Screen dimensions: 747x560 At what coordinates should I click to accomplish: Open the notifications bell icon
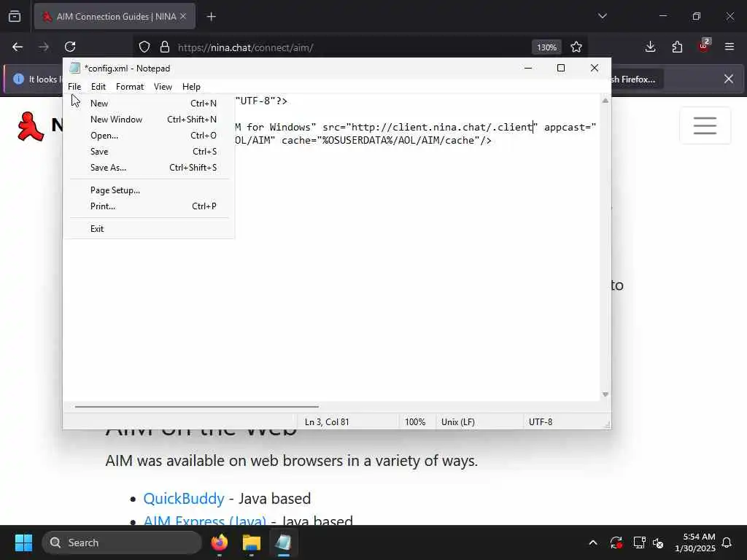click(x=727, y=542)
